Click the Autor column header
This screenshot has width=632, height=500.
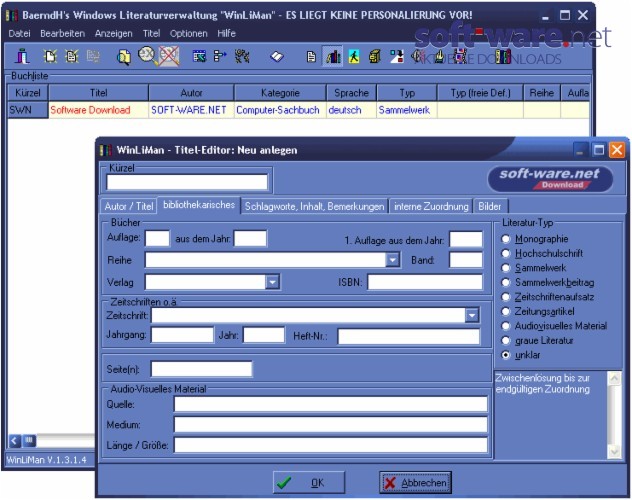[x=191, y=93]
